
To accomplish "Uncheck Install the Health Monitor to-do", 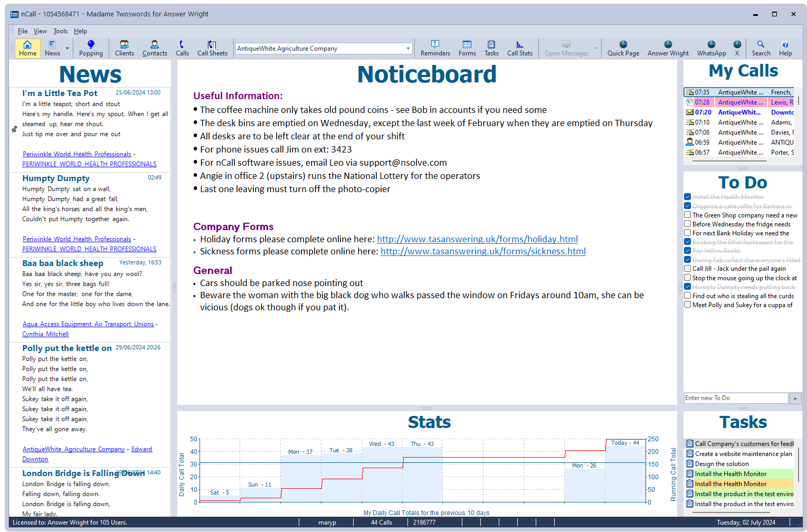I will [687, 197].
